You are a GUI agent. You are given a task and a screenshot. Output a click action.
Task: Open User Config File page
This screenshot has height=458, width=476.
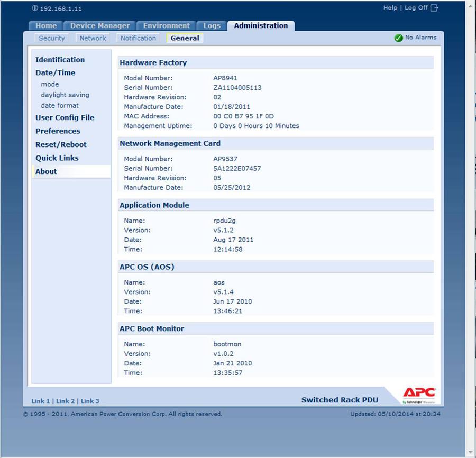point(65,118)
